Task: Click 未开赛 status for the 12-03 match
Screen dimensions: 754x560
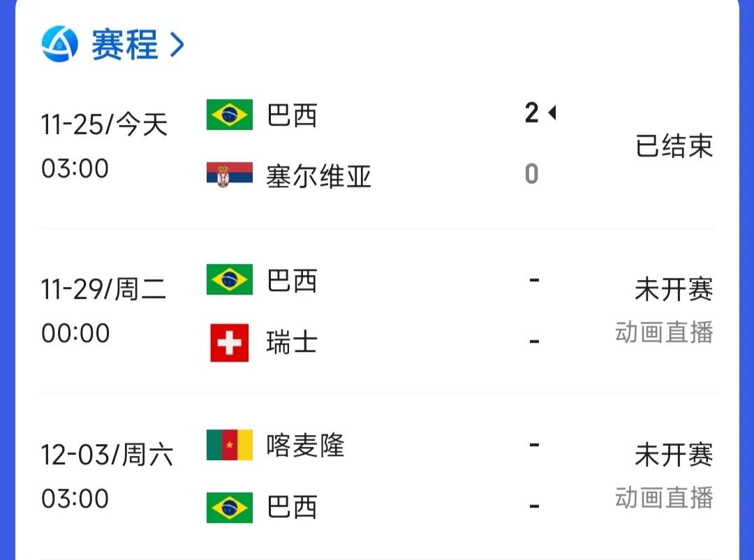Action: pos(674,455)
